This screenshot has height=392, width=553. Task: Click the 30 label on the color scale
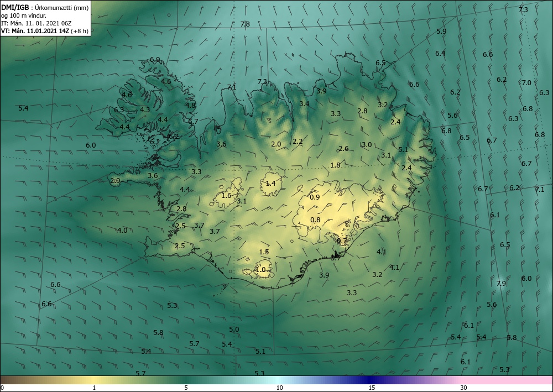[464, 388]
